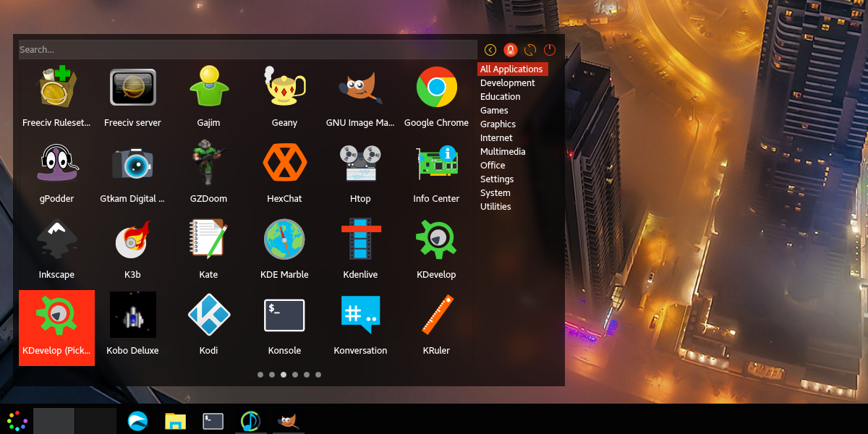Start the Kdenlive video editor
This screenshot has height=434, width=868.
click(360, 239)
